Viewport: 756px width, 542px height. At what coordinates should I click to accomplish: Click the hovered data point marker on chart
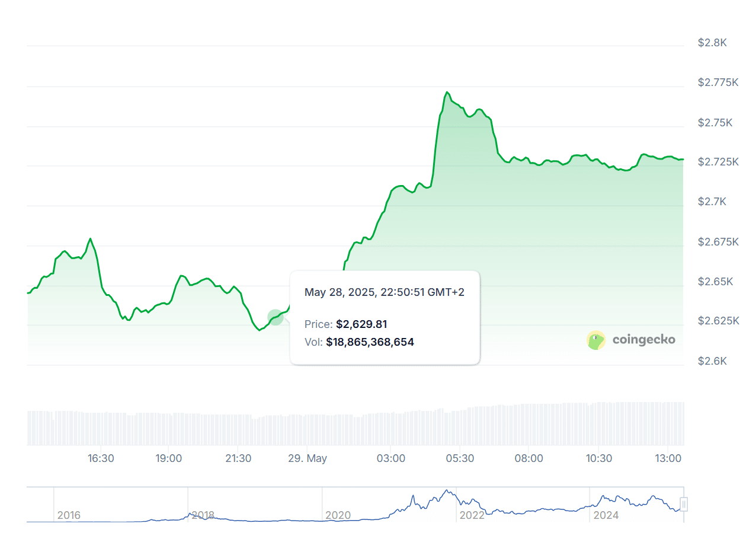[275, 317]
